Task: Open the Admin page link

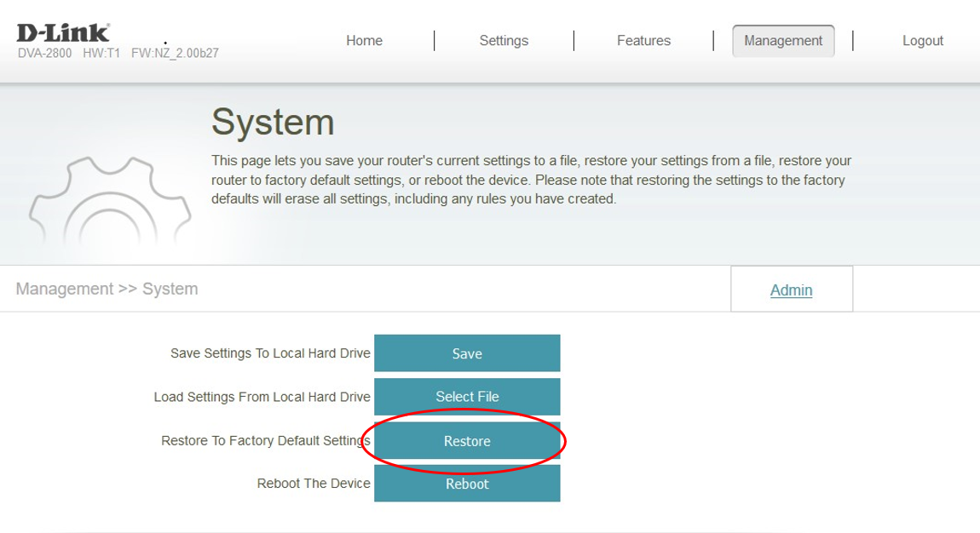Action: coord(792,290)
